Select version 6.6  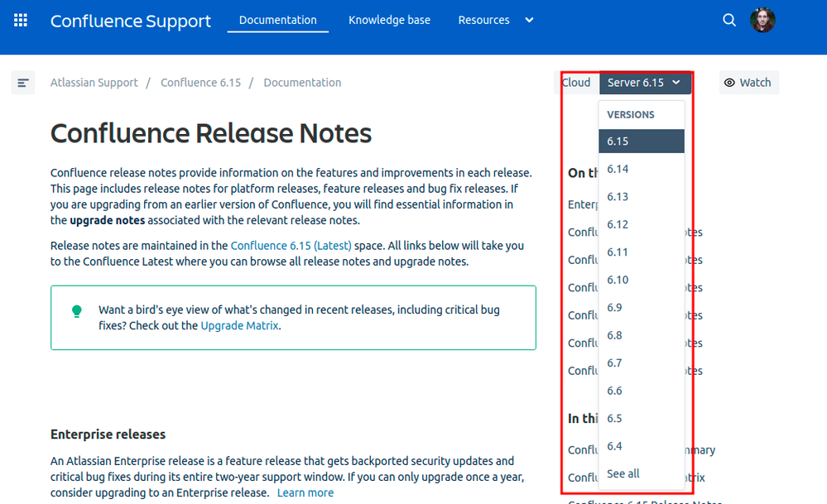click(x=642, y=391)
